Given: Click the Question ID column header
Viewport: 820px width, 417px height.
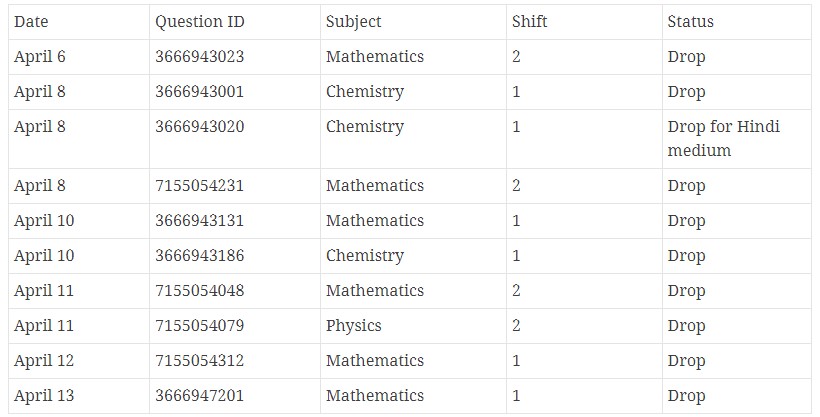Looking at the screenshot, I should tap(199, 22).
